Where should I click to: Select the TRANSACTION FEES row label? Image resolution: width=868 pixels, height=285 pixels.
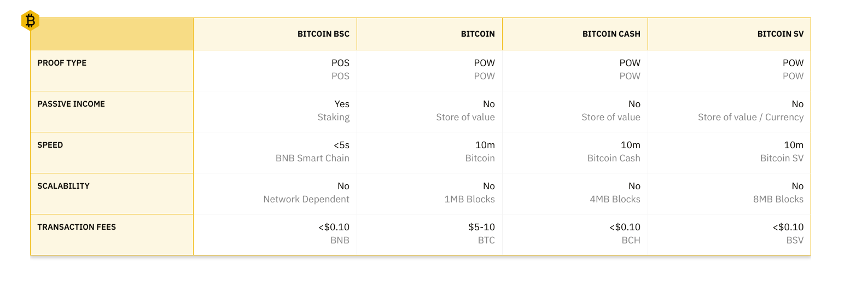[77, 227]
